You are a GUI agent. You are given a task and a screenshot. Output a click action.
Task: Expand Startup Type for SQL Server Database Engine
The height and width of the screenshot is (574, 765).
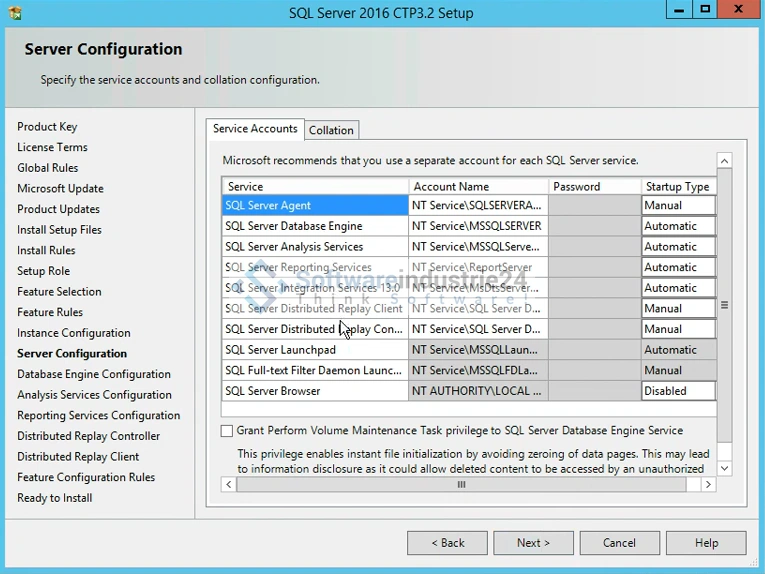pos(678,226)
